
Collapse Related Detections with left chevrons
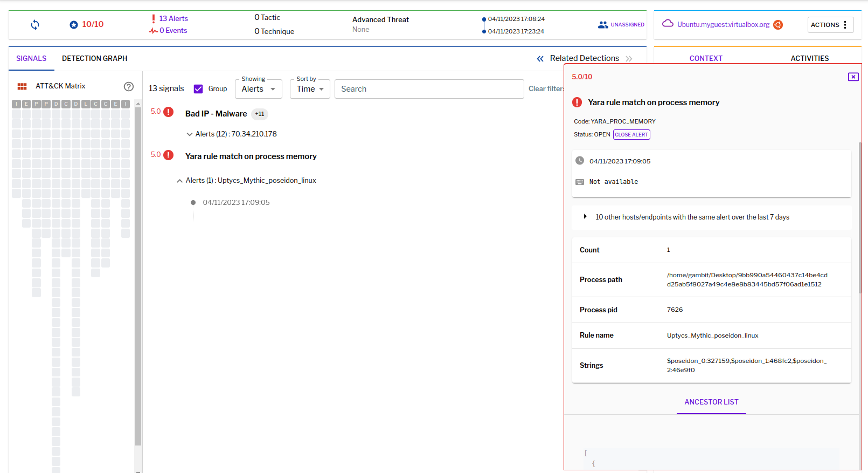pos(540,59)
